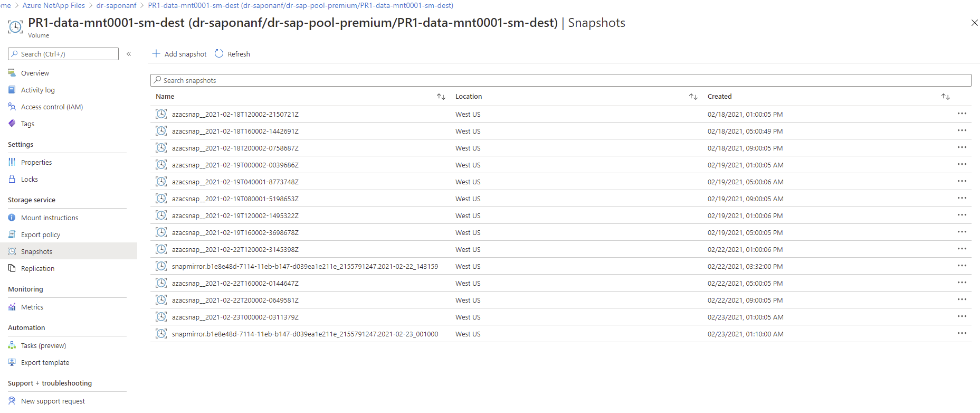Click the Mount instructions info icon

tap(12, 218)
